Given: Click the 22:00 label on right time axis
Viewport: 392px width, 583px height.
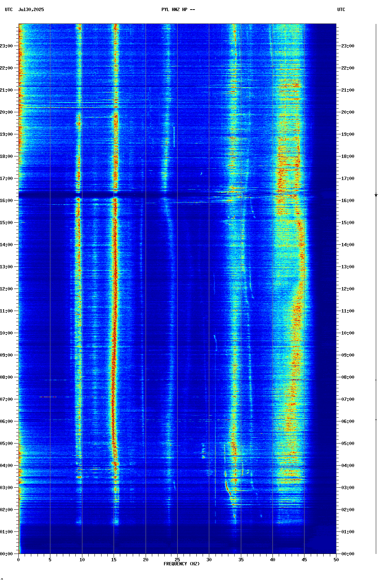Looking at the screenshot, I should click(x=348, y=68).
